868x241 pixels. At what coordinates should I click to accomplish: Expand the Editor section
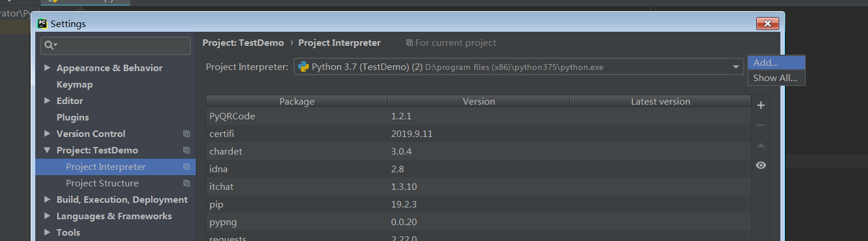tap(47, 101)
